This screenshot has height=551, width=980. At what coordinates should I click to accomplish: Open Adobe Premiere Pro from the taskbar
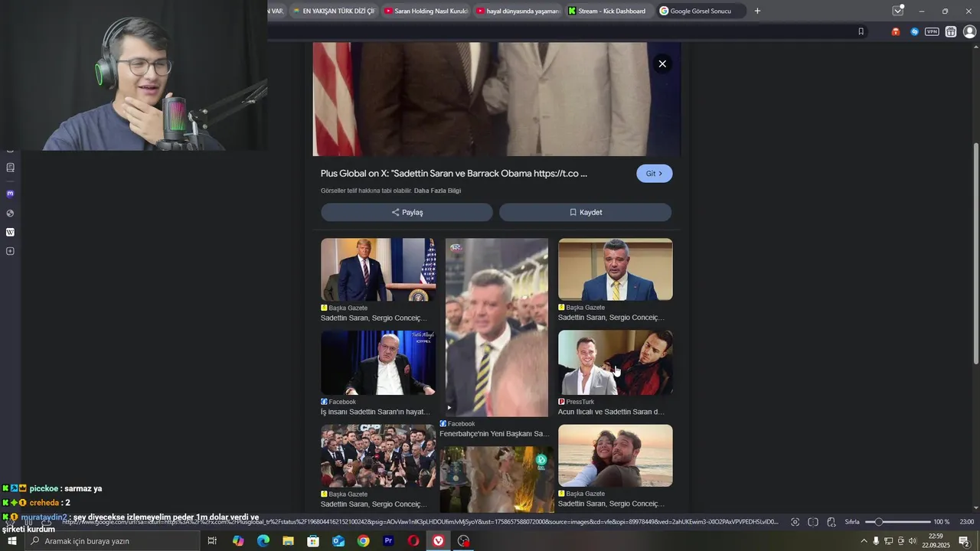[x=388, y=541]
